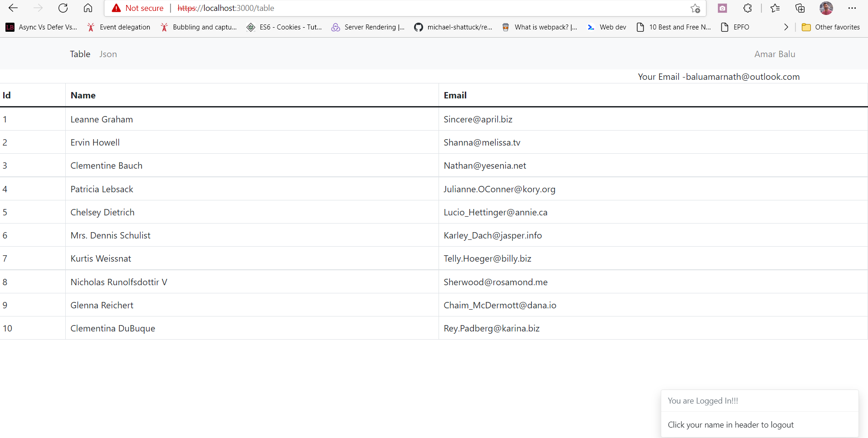Open browser Collections

tap(800, 8)
